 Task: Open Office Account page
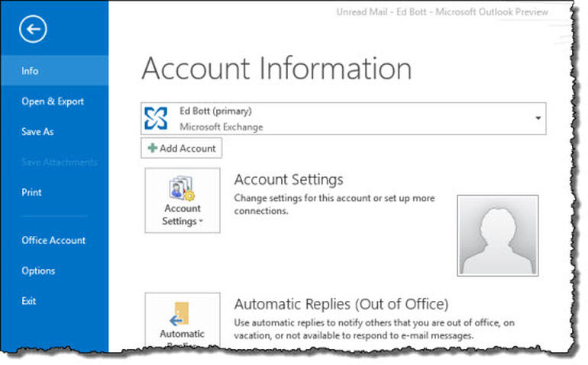click(x=54, y=240)
